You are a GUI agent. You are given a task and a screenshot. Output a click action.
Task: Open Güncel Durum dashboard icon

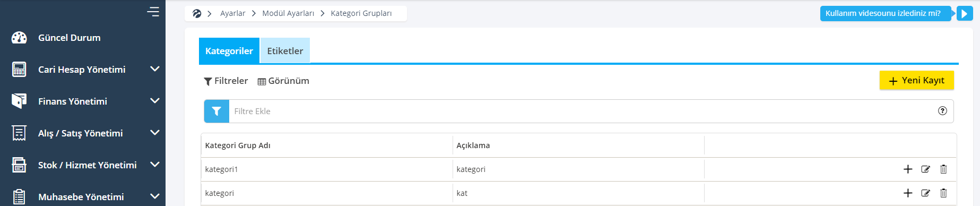(19, 38)
